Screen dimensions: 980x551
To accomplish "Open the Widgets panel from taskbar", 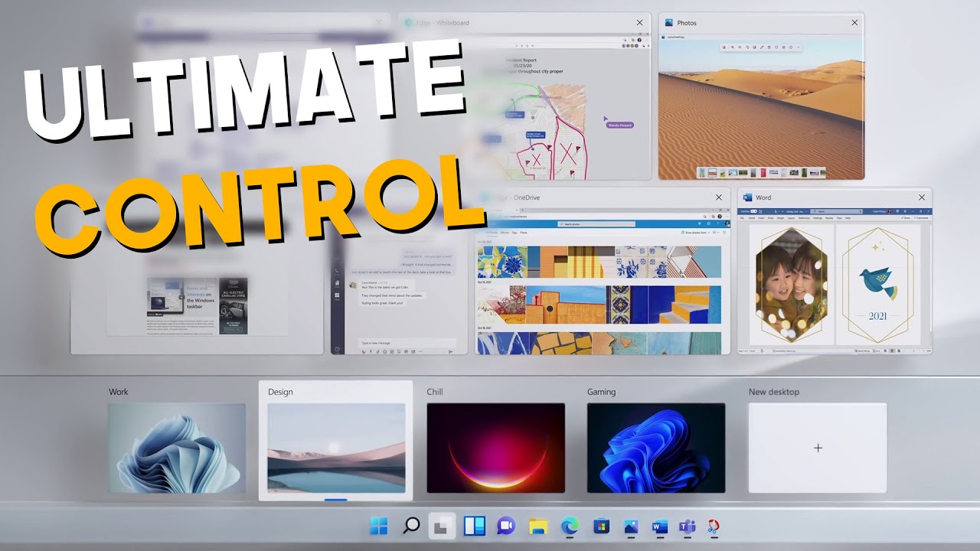I will [x=475, y=526].
